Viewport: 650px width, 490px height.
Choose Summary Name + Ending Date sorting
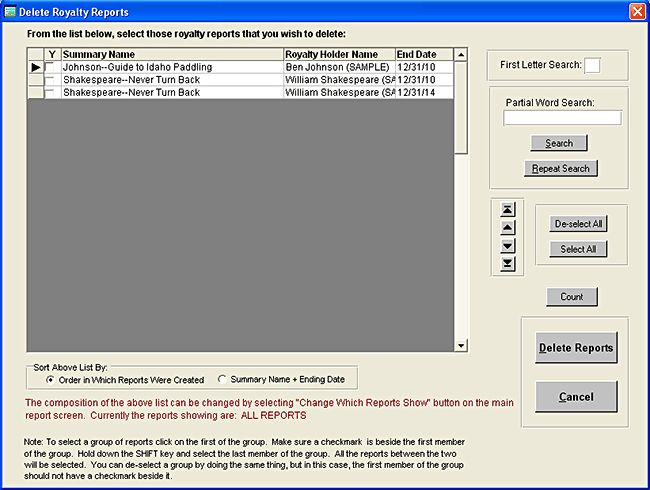click(222, 380)
